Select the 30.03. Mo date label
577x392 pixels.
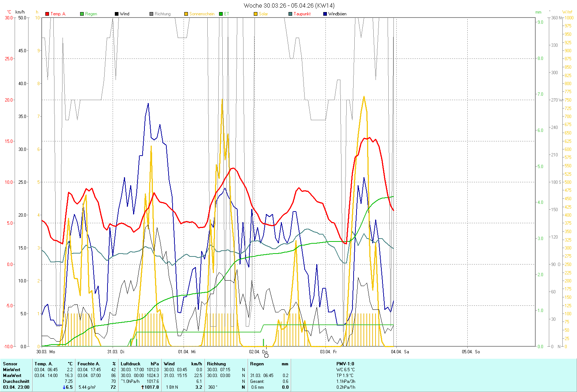pyautogui.click(x=46, y=352)
